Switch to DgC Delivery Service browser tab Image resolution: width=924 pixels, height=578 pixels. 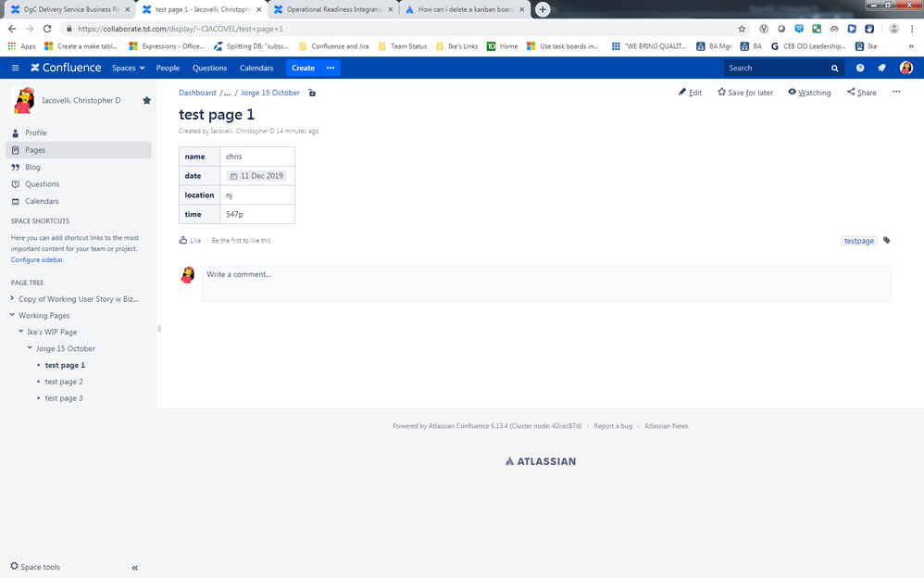(70, 9)
